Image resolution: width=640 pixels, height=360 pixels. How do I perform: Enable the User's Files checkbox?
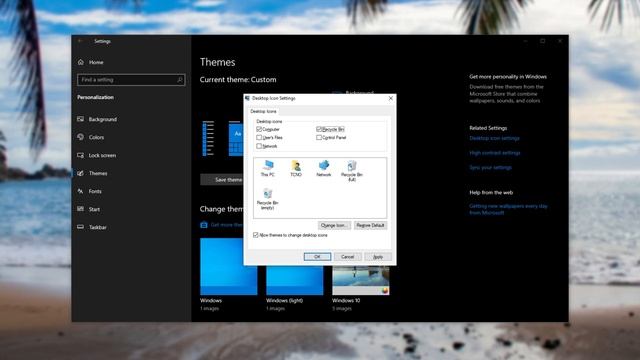[x=259, y=138]
